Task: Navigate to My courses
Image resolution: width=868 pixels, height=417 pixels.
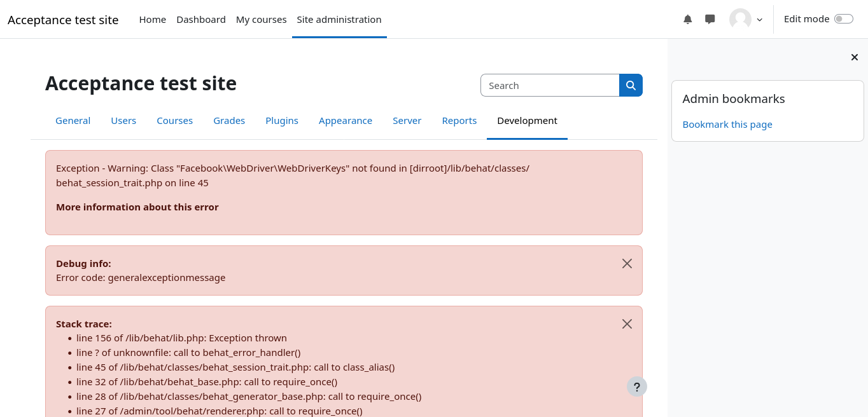Action: click(x=261, y=20)
